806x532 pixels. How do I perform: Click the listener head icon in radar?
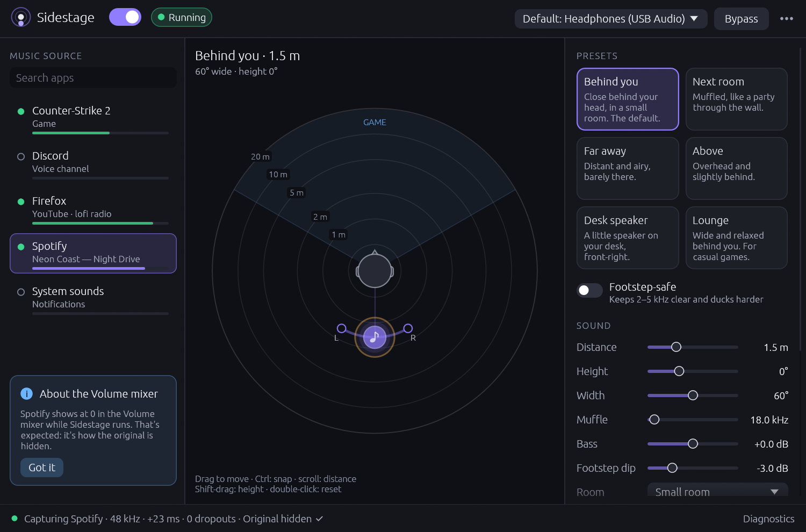point(375,270)
